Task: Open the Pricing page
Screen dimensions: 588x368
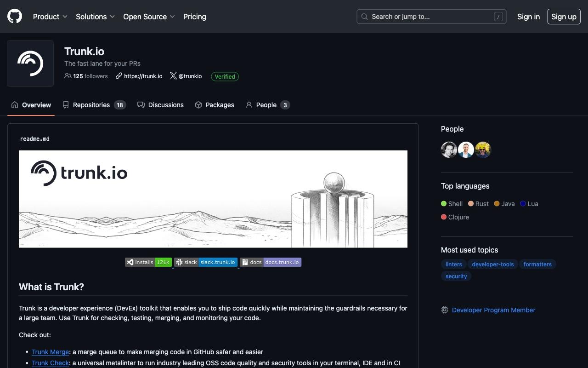Action: pyautogui.click(x=195, y=17)
